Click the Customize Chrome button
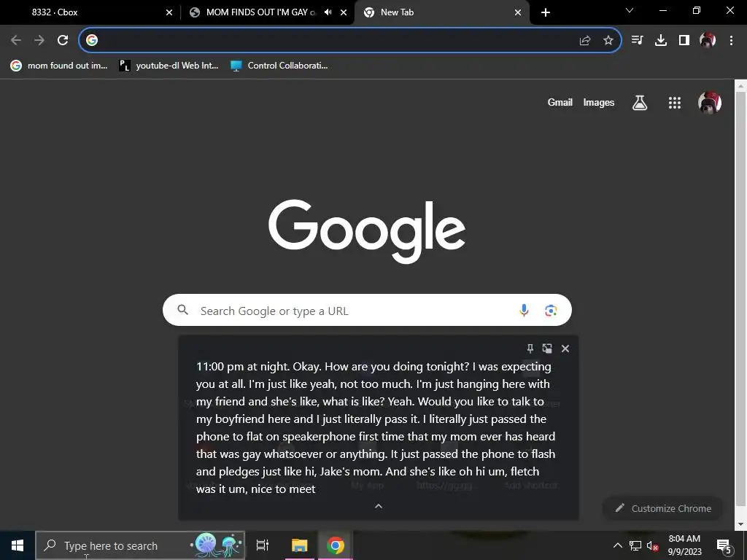Screen dimensions: 747x560 click(x=662, y=508)
